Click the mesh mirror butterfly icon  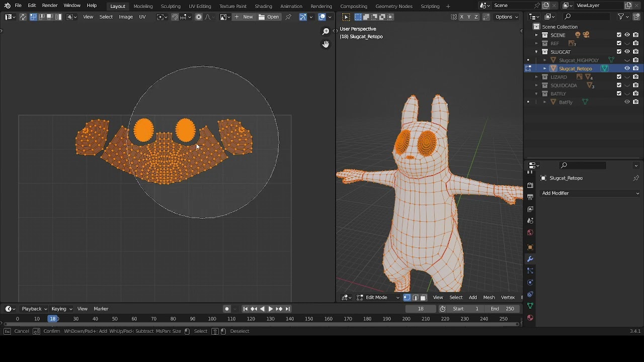point(454,17)
